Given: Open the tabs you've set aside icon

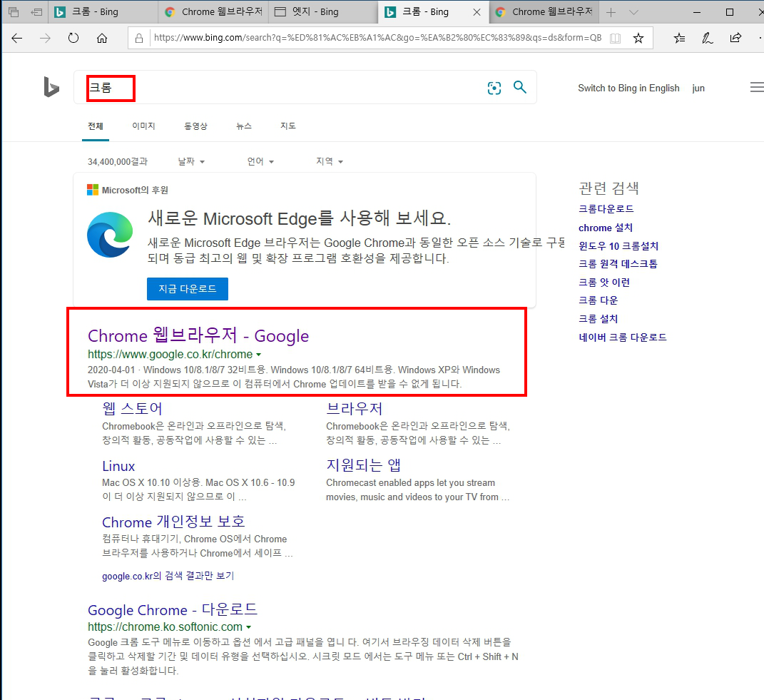Looking at the screenshot, I should pos(14,12).
